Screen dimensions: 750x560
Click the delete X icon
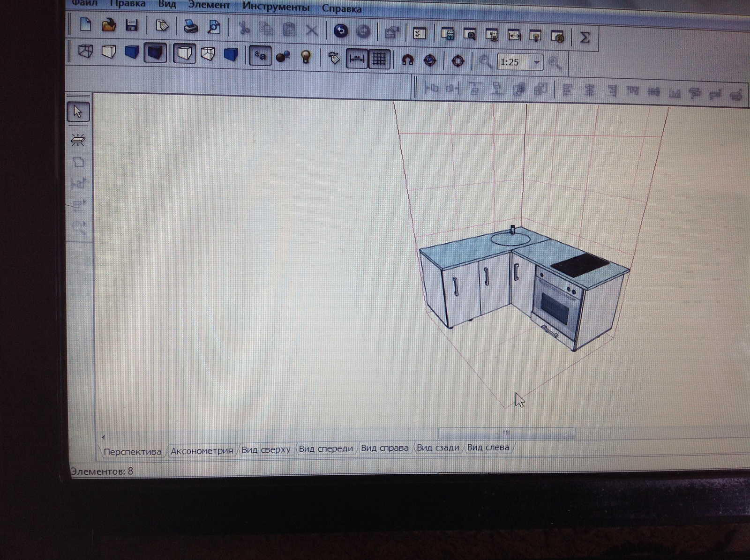[312, 31]
